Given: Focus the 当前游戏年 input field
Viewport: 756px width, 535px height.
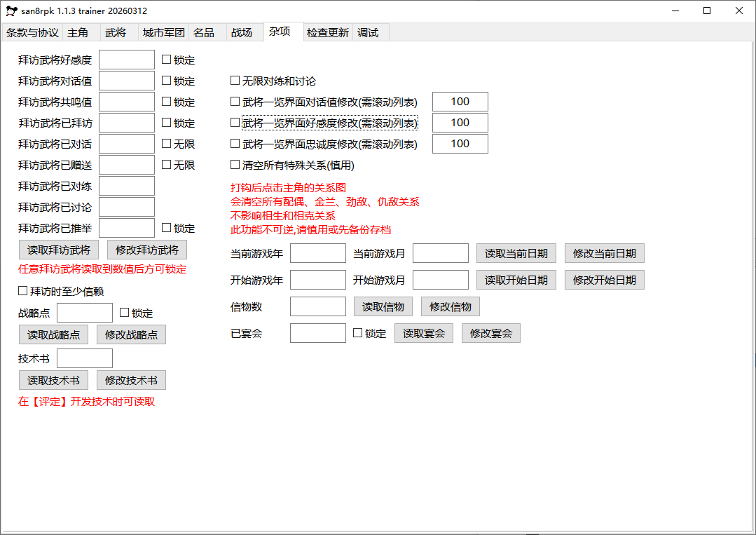Looking at the screenshot, I should click(x=317, y=253).
